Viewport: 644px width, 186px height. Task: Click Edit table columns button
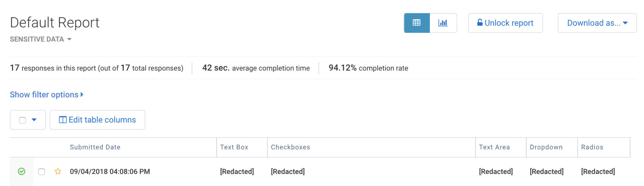point(97,120)
